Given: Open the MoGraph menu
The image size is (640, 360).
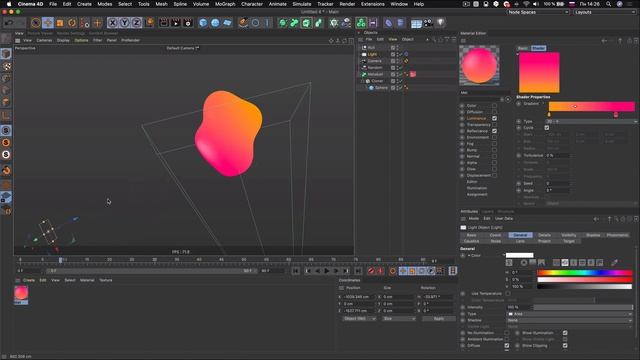Looking at the screenshot, I should click(225, 4).
